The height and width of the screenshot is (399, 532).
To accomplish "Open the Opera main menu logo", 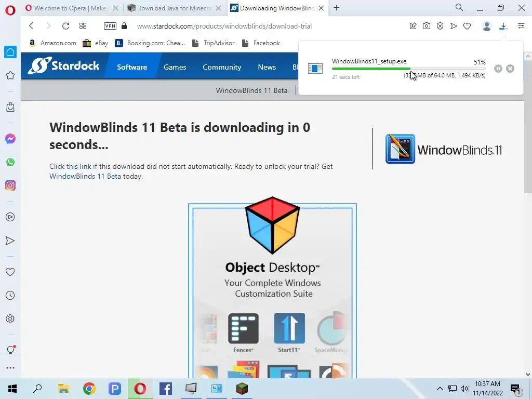I will click(10, 10).
